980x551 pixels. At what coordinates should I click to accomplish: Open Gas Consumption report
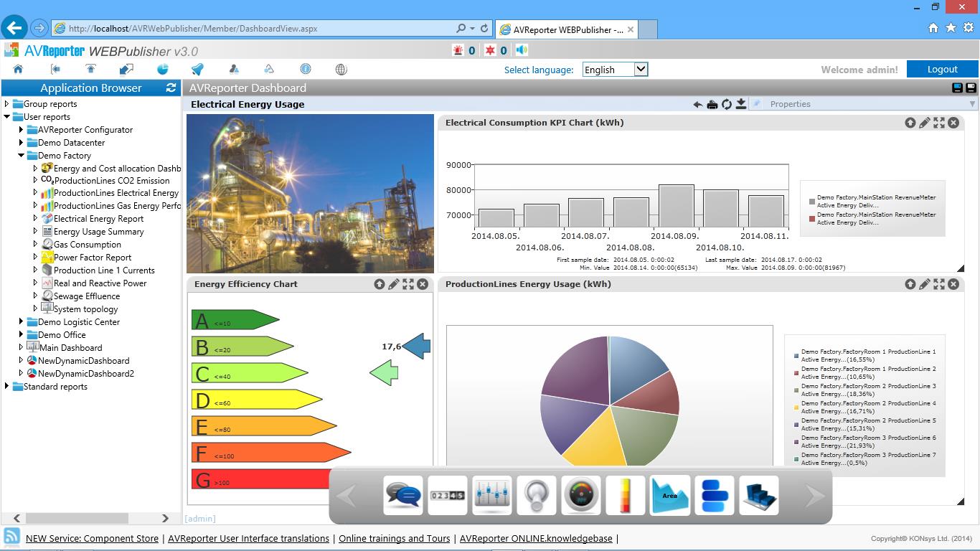(x=88, y=245)
